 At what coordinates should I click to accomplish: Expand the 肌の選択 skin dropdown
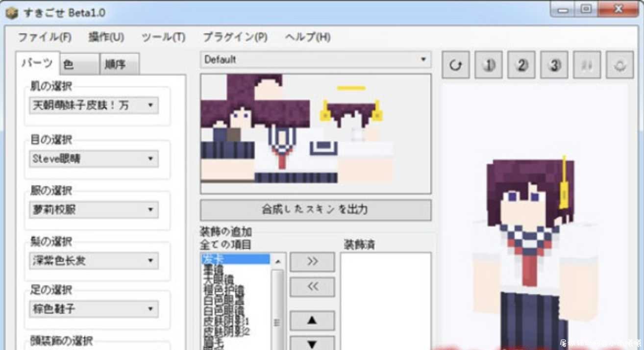[x=94, y=105]
